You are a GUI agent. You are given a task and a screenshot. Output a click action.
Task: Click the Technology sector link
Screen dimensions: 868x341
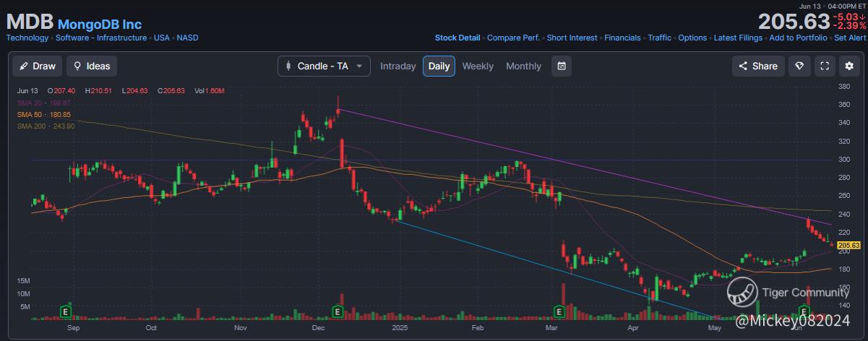(27, 38)
